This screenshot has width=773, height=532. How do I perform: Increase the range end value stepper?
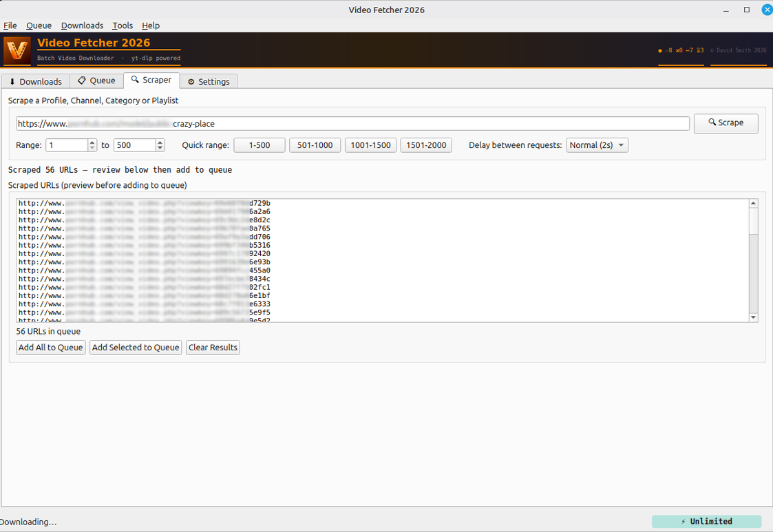click(160, 142)
